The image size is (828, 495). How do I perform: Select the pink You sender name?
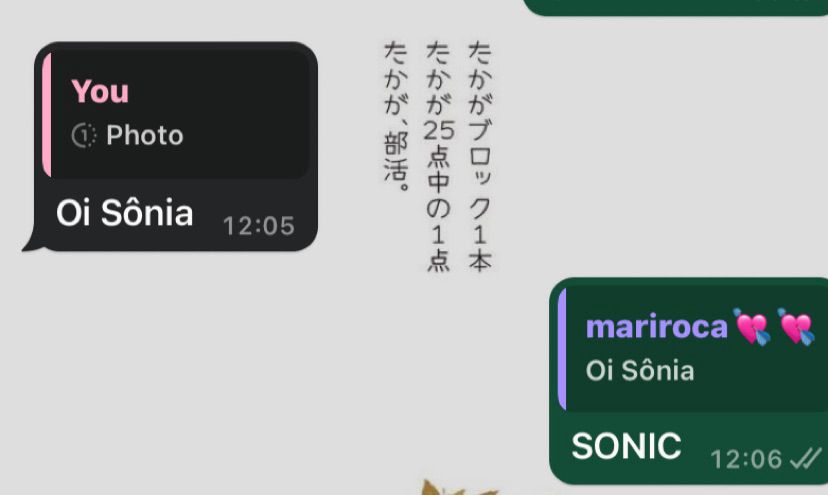click(100, 91)
